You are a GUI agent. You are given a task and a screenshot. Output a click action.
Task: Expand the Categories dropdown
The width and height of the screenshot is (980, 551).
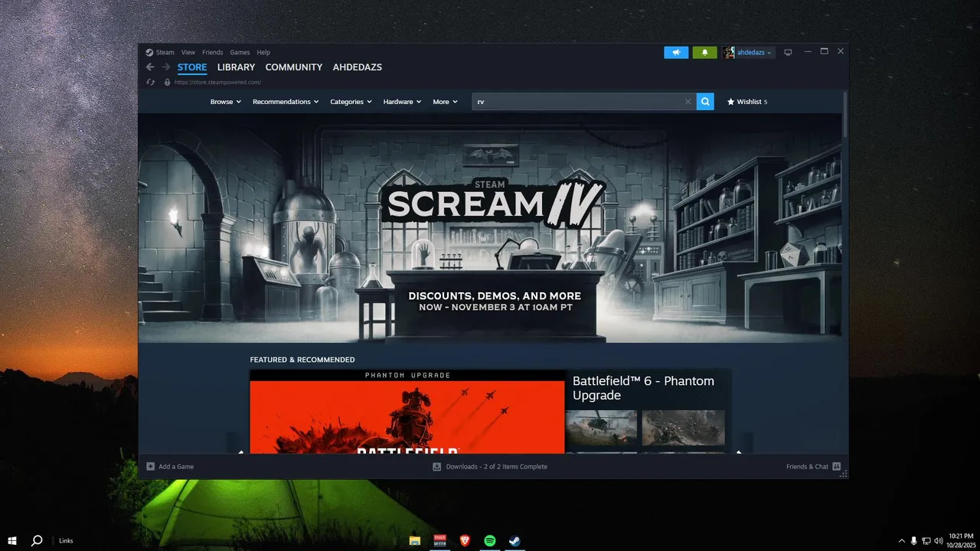351,102
